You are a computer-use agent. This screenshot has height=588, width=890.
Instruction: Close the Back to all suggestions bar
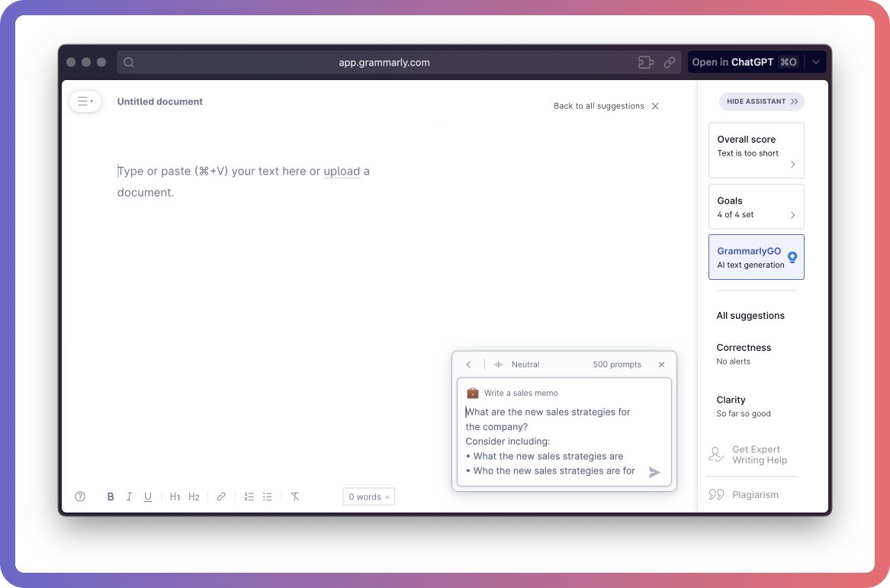tap(655, 106)
